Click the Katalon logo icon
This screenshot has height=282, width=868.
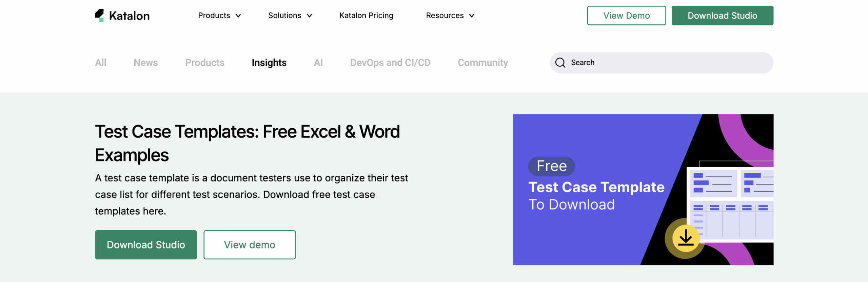(x=99, y=16)
